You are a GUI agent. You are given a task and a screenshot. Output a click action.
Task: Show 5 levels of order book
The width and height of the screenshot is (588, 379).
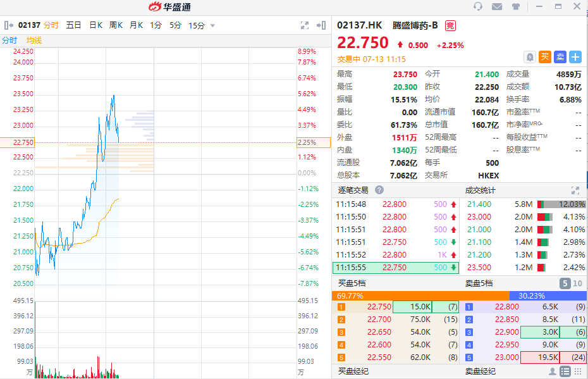click(x=565, y=283)
